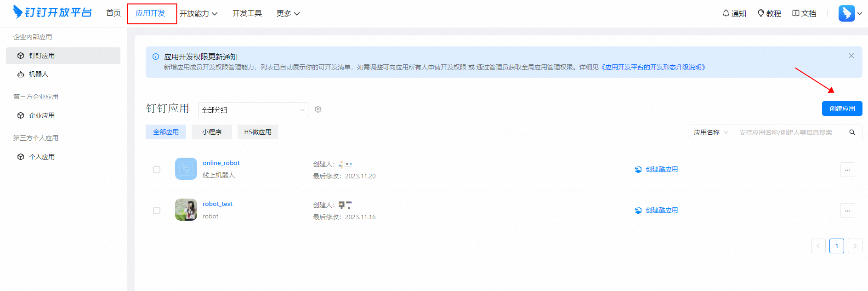Switch to the 小程序 tab
This screenshot has height=291, width=868.
coord(212,132)
